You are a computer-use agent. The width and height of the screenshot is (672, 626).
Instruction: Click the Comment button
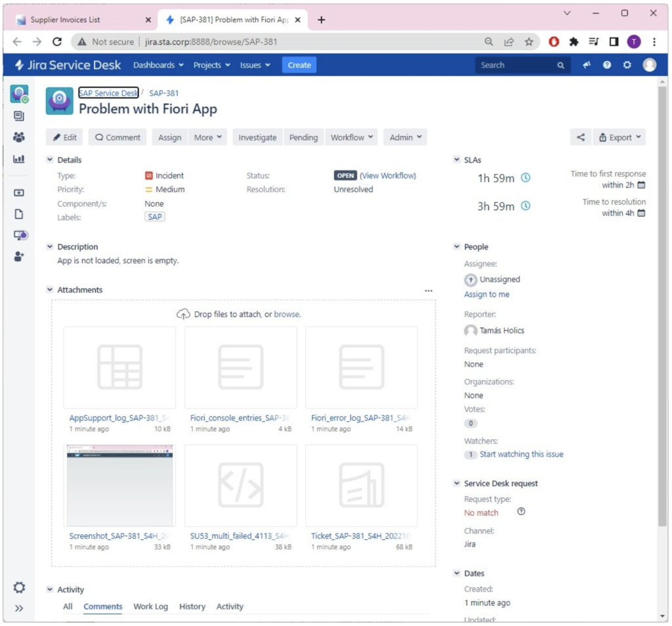(x=117, y=137)
